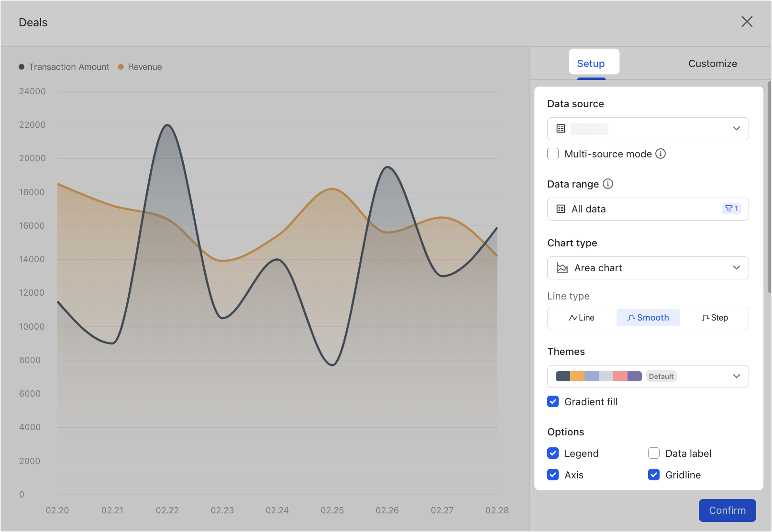Click the area chart icon in Chart type
Viewport: 772px width, 532px height.
click(x=561, y=267)
